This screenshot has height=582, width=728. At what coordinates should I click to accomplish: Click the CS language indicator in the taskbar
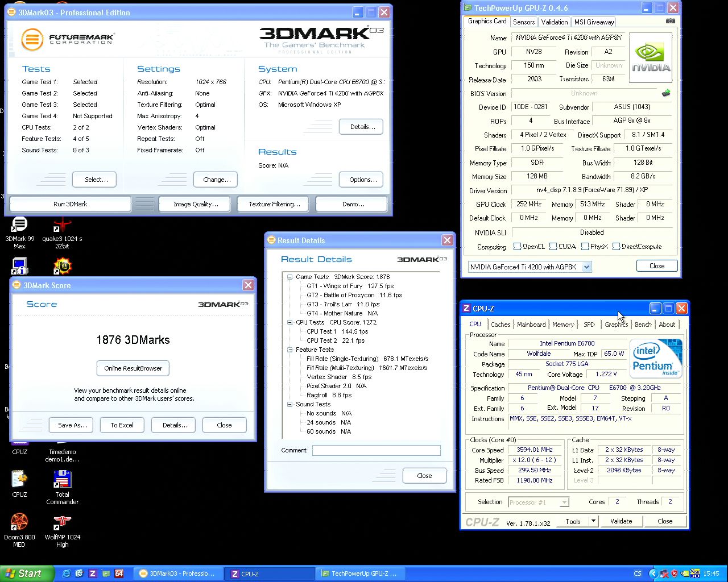(638, 573)
